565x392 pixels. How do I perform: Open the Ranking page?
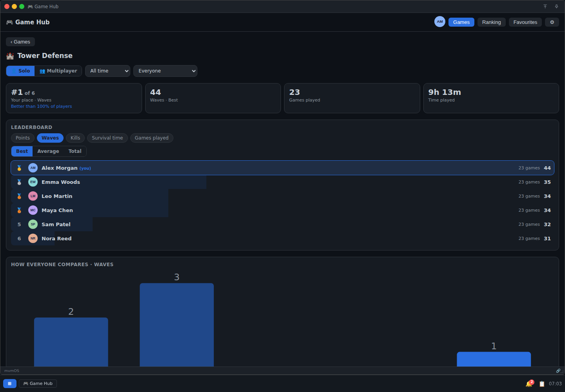(x=491, y=22)
